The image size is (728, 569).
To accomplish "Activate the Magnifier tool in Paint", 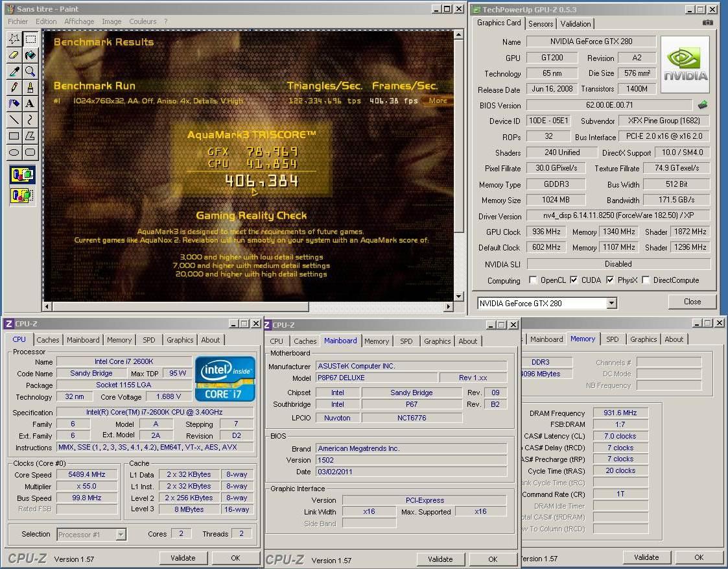I will [30, 71].
